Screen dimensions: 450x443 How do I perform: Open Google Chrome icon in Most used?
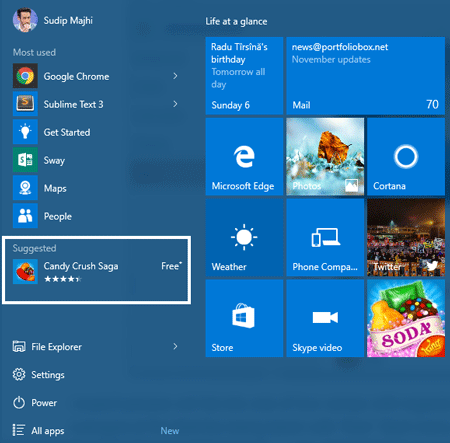coord(25,76)
